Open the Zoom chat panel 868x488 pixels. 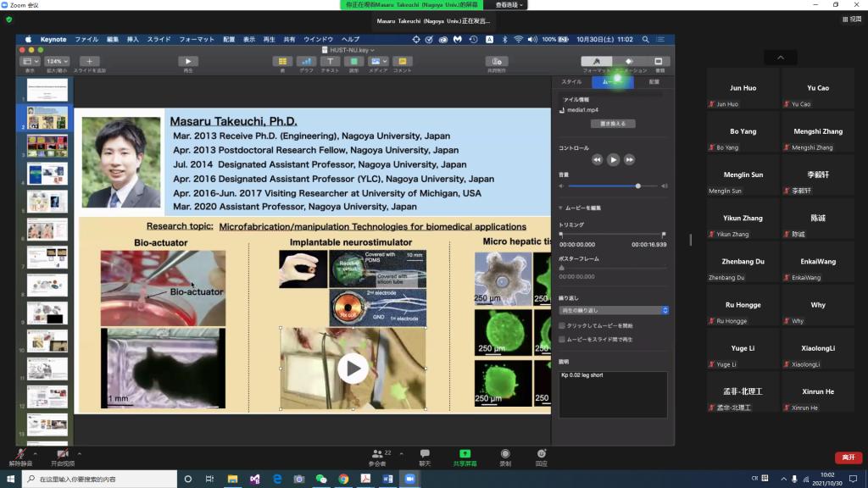pos(425,455)
